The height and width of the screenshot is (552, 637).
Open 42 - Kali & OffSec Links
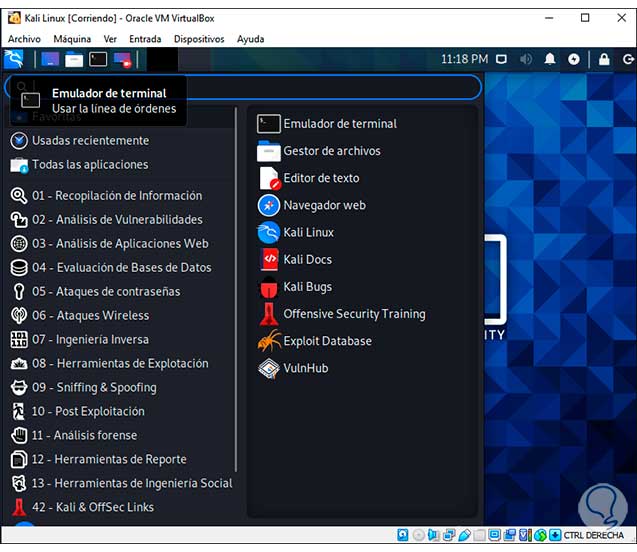pos(82,507)
